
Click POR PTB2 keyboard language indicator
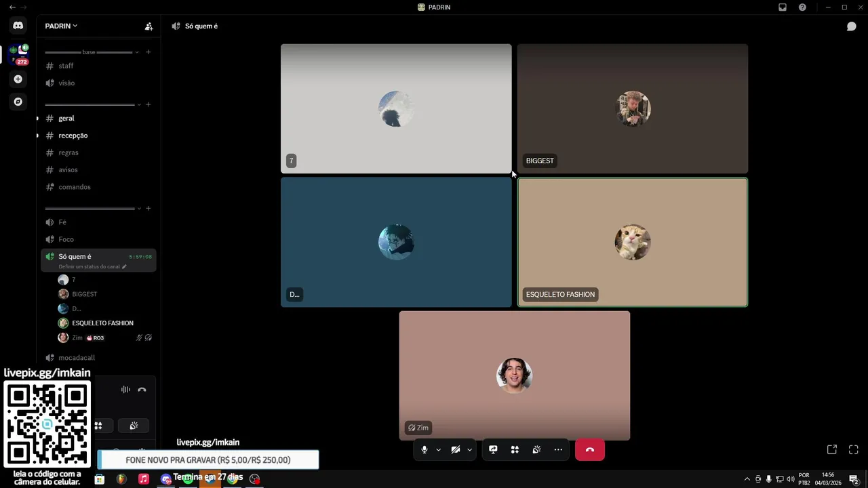tap(804, 479)
